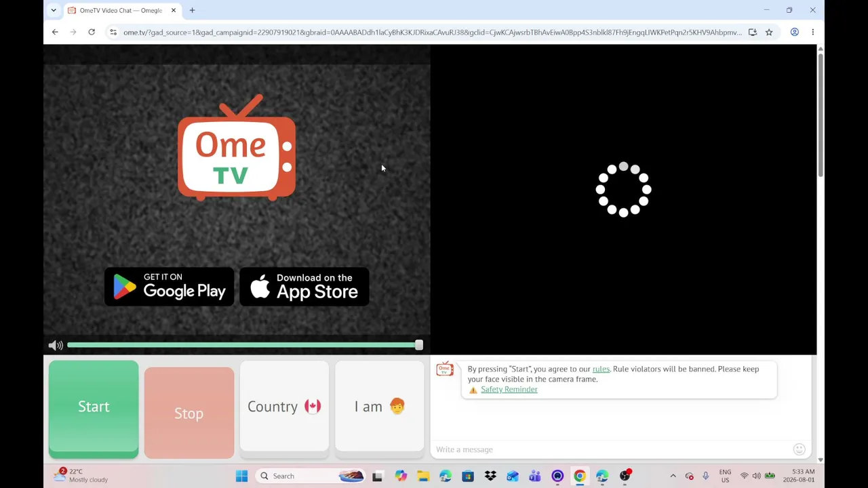Close the OmeTV Video Chat tab

coord(174,10)
